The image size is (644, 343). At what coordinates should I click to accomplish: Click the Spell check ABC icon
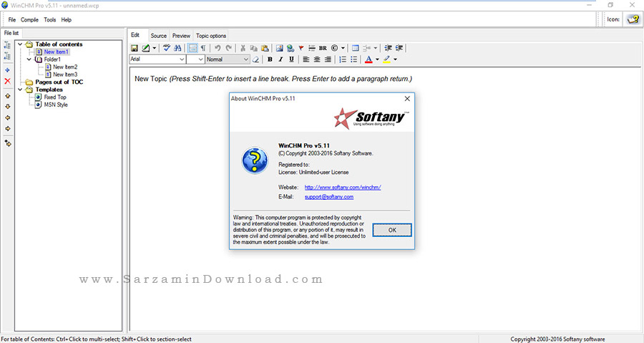(166, 48)
